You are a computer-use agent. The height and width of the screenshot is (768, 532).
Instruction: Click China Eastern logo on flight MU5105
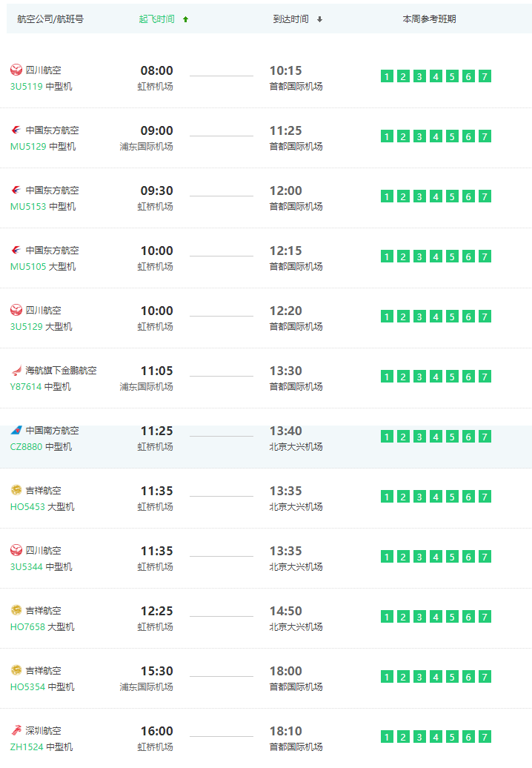click(16, 251)
